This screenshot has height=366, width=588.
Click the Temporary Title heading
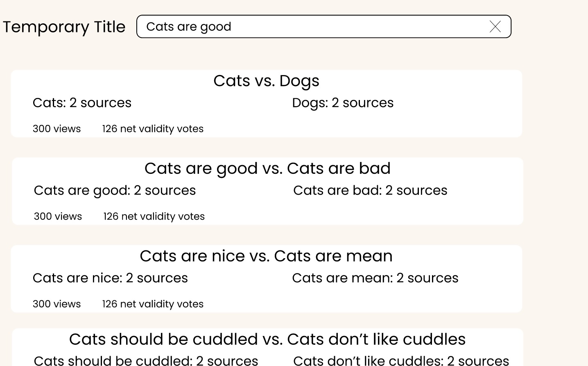(64, 27)
